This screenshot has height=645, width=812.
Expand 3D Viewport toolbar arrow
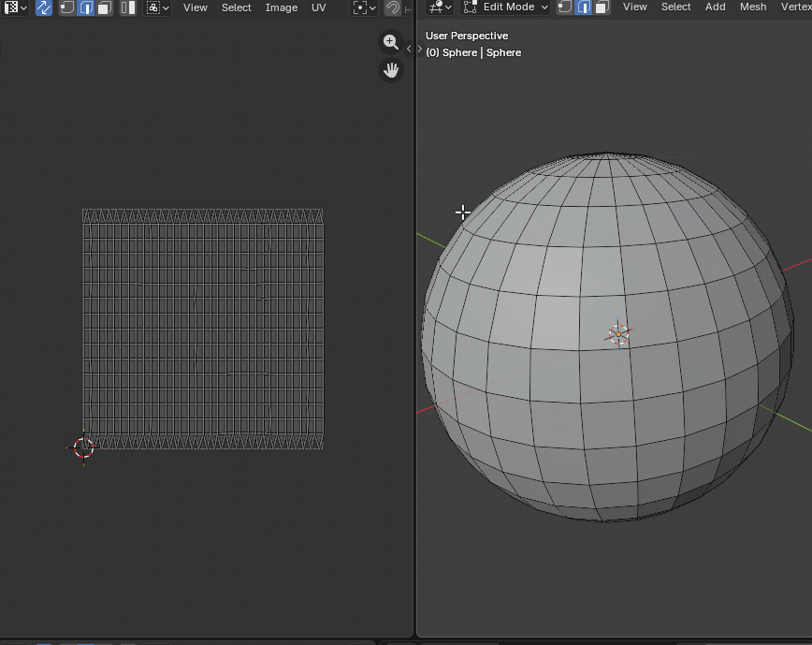point(420,49)
